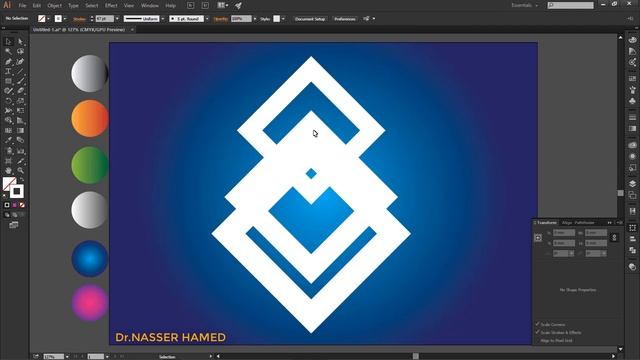640x360 pixels.
Task: Open the Arrange Documents dropdown
Action: (x=223, y=5)
